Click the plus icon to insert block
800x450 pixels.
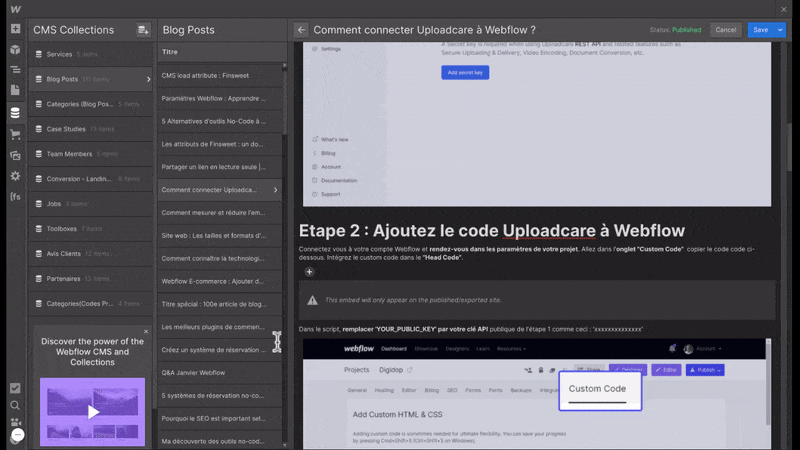[309, 272]
